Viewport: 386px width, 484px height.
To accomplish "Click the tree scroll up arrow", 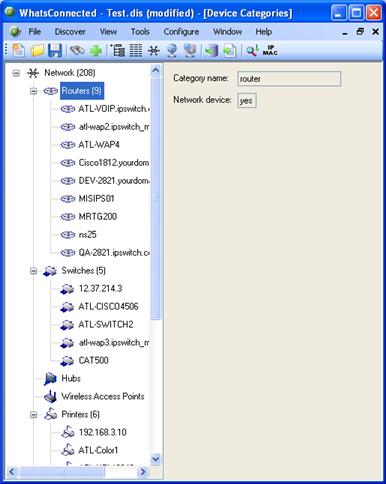I will coord(156,70).
